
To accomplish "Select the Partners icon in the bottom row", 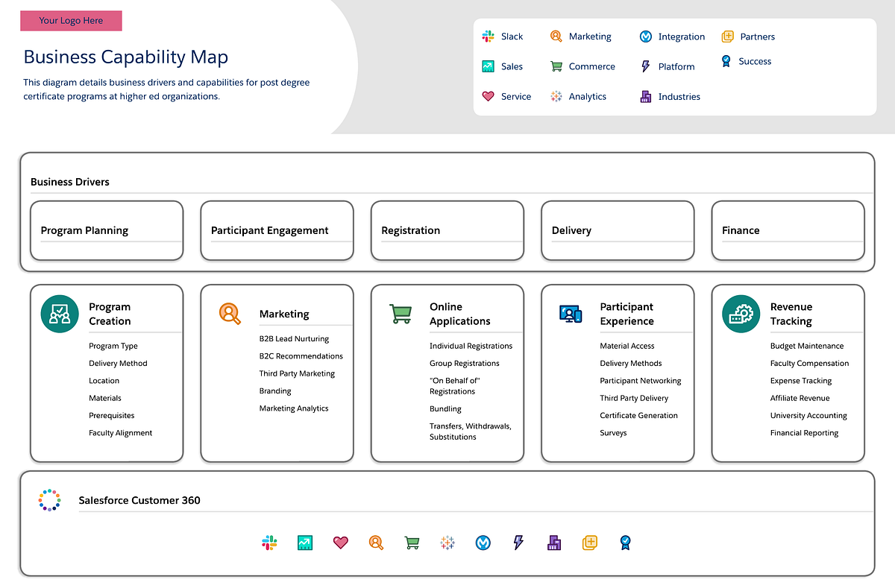I will pos(589,543).
